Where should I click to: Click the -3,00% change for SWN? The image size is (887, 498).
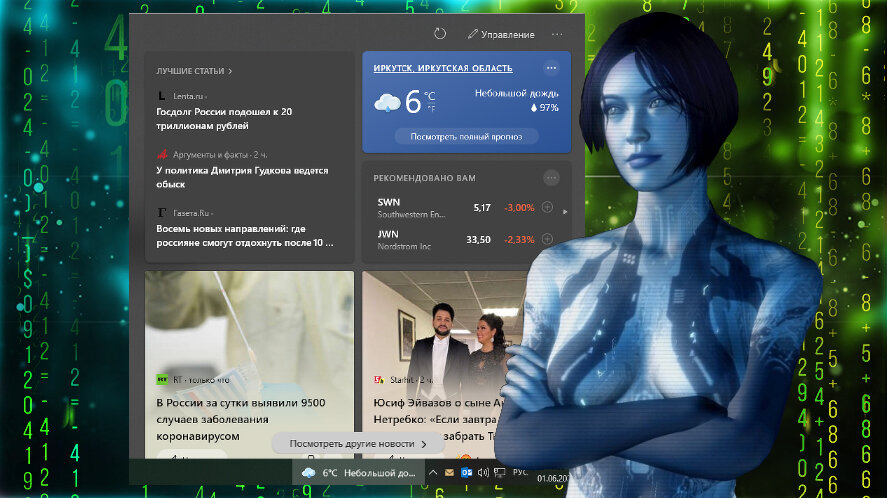519,208
